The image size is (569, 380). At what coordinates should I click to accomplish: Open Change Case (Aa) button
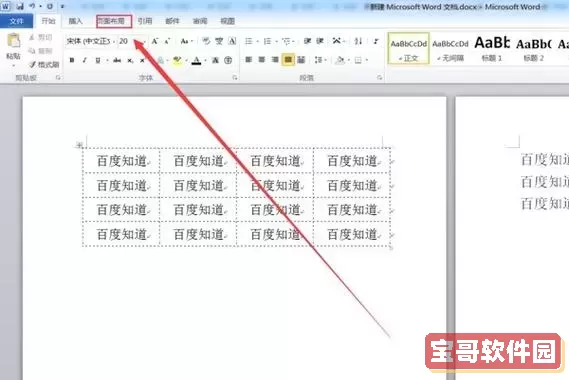pyautogui.click(x=184, y=41)
